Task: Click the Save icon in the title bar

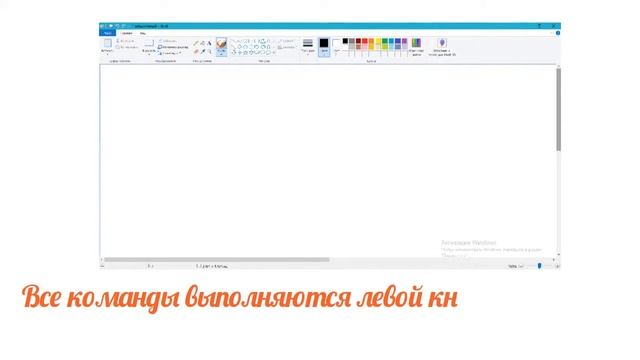Action: pyautogui.click(x=111, y=26)
